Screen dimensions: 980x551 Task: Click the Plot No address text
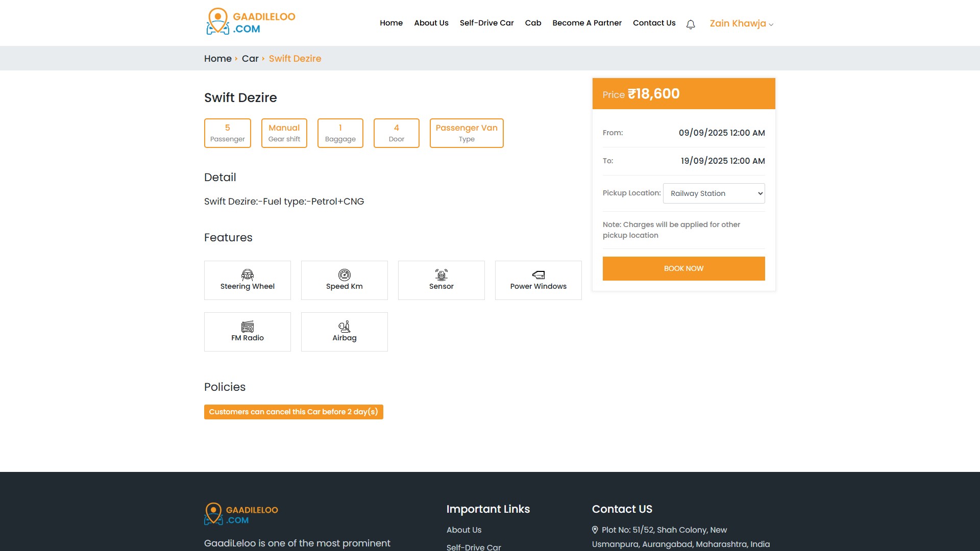coord(681,537)
